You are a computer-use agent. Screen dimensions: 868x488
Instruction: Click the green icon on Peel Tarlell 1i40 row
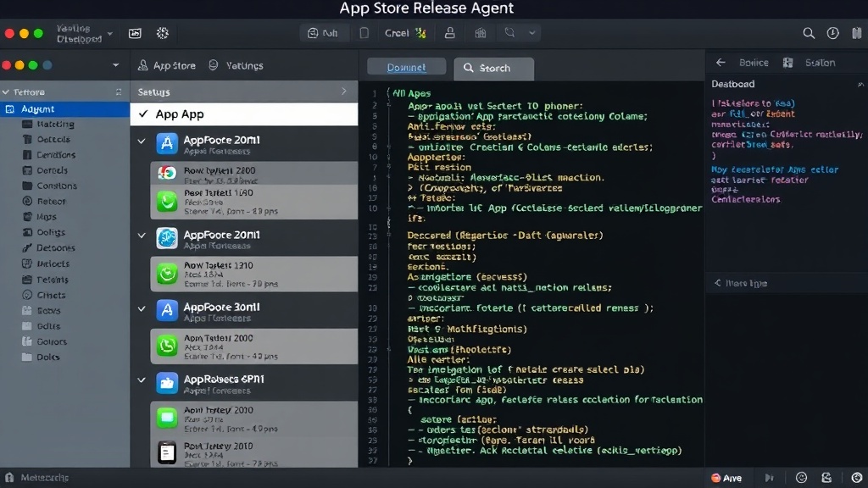[167, 202]
